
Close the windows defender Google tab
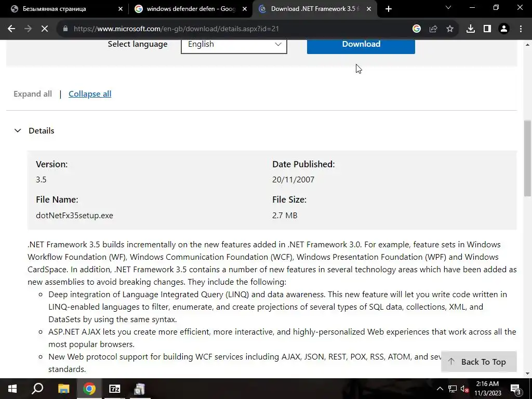tap(245, 9)
